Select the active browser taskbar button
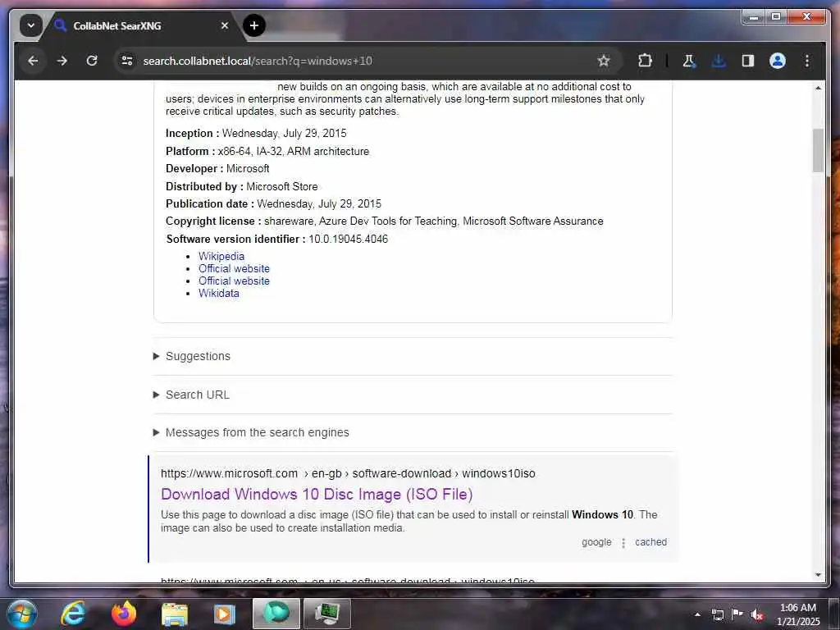Image resolution: width=840 pixels, height=630 pixels. pos(276,614)
